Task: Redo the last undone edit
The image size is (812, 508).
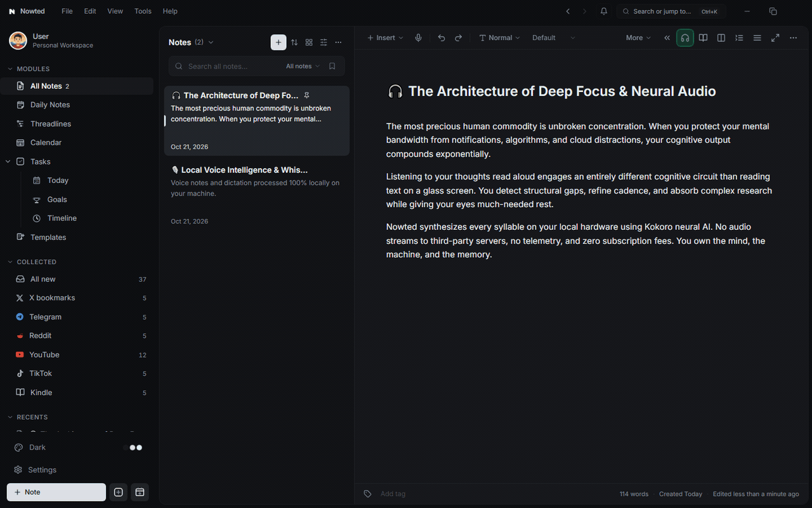Action: tap(459, 38)
